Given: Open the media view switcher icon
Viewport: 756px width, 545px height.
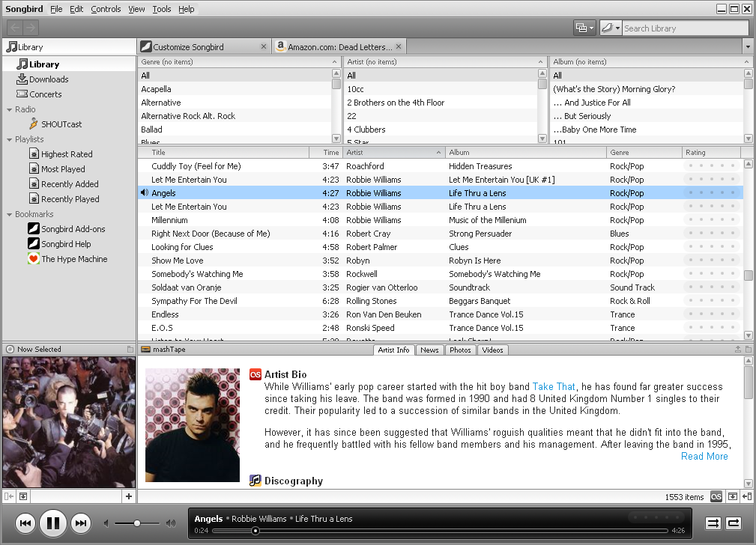Looking at the screenshot, I should pos(585,28).
